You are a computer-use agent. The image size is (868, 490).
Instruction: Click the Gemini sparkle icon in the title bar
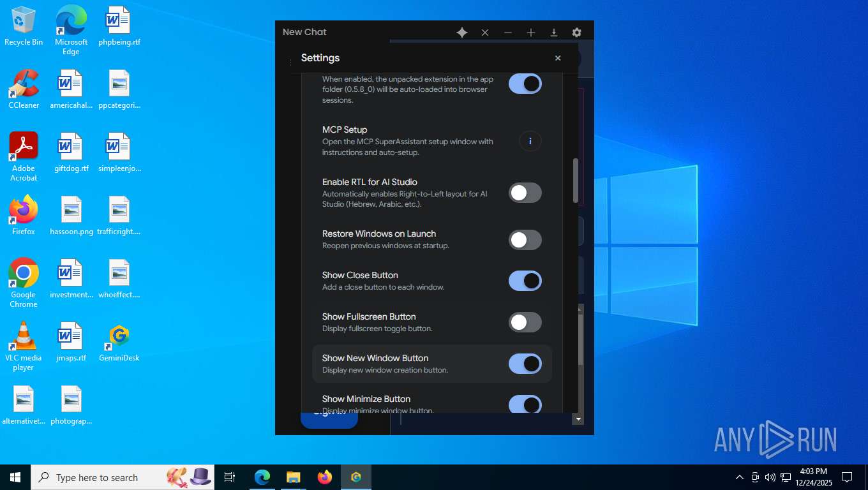pyautogui.click(x=462, y=33)
